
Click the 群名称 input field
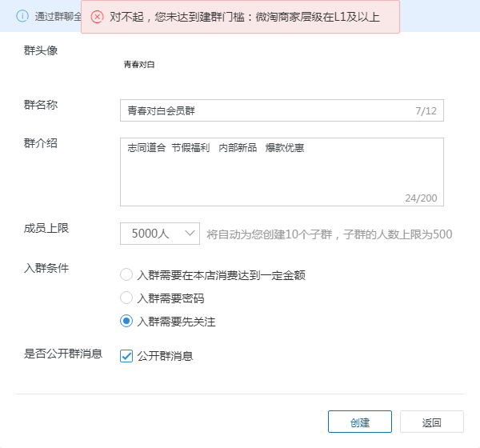click(282, 110)
